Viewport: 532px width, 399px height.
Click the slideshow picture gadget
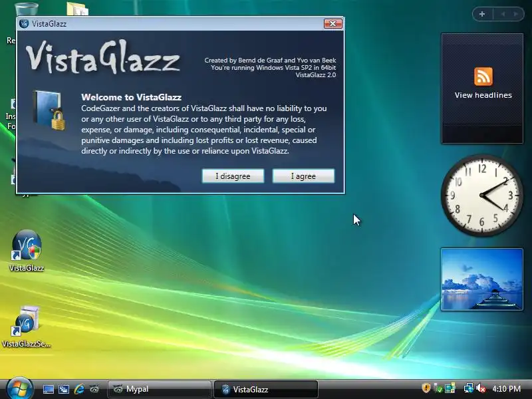[x=481, y=279]
